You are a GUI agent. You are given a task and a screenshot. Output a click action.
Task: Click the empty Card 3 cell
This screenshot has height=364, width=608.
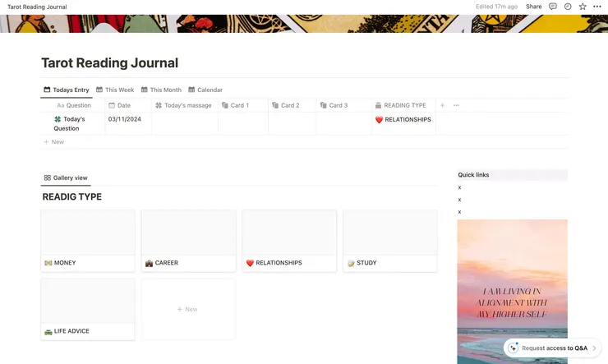pyautogui.click(x=344, y=123)
